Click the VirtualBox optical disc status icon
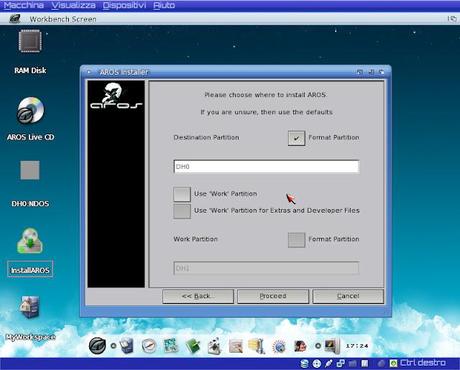The width and height of the screenshot is (460, 370). pos(317,363)
